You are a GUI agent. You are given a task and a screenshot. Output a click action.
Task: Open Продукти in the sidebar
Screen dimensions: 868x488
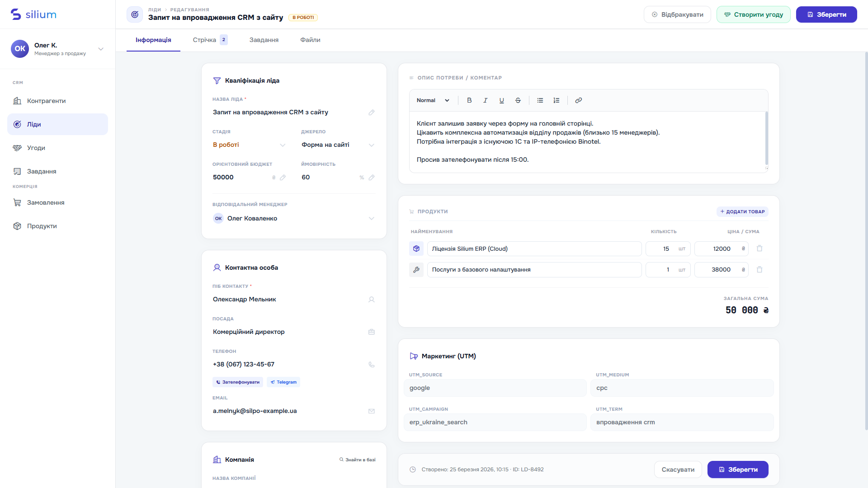[x=57, y=226]
